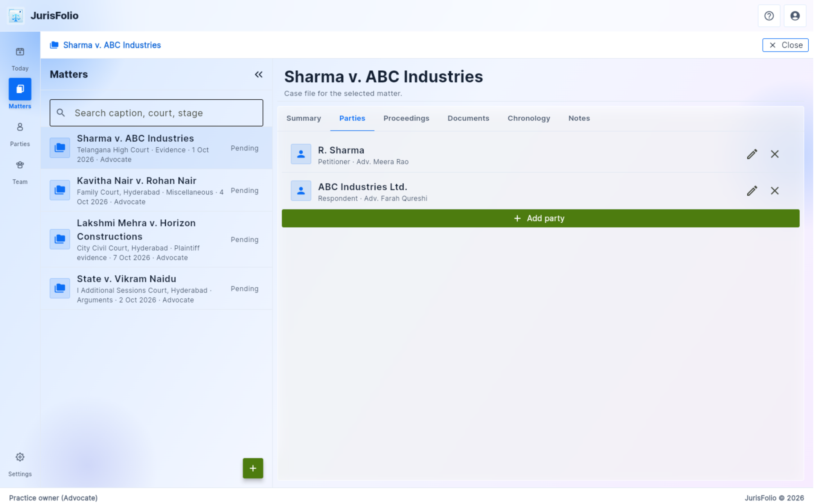Remove R. Sharma party with X icon
This screenshot has width=823, height=504.
[774, 154]
